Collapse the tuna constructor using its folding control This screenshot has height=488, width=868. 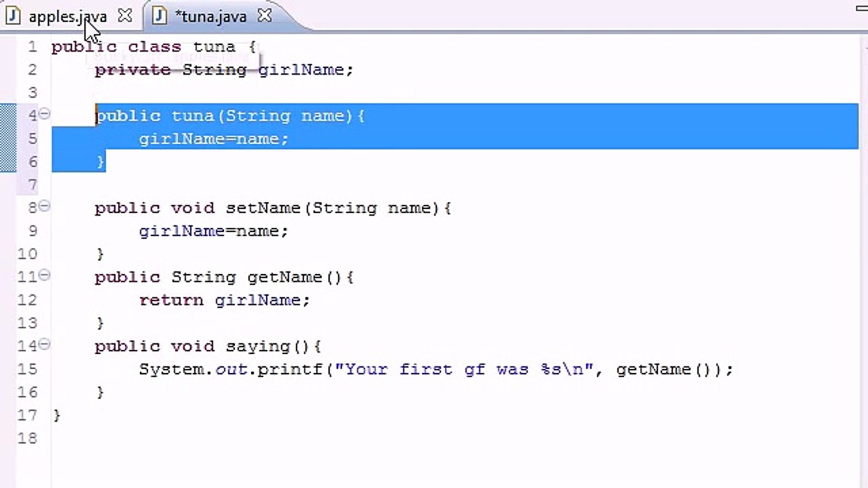(44, 115)
